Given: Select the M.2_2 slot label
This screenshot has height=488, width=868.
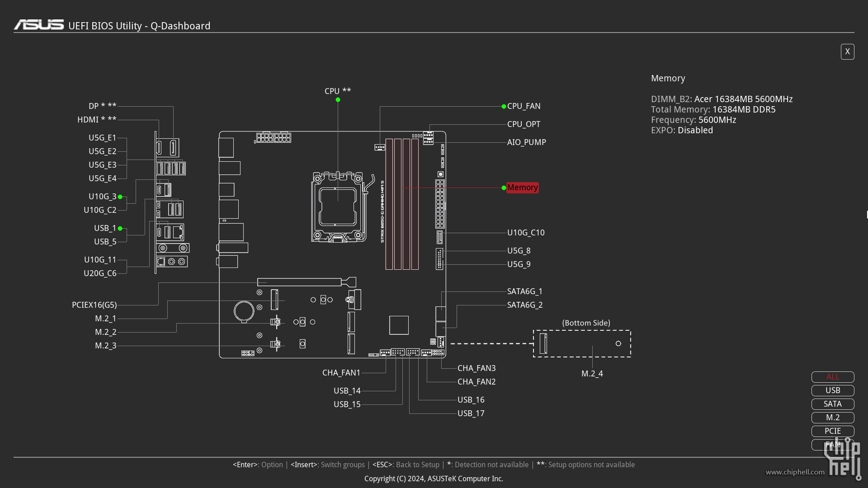Looking at the screenshot, I should click(x=106, y=332).
